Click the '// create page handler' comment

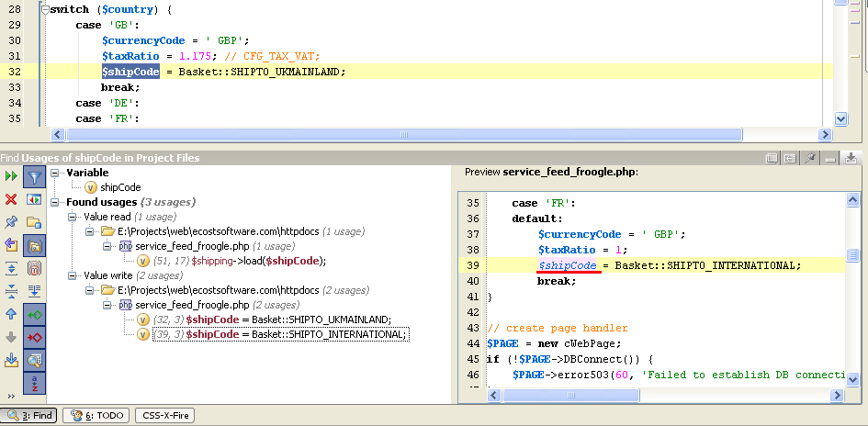[557, 328]
